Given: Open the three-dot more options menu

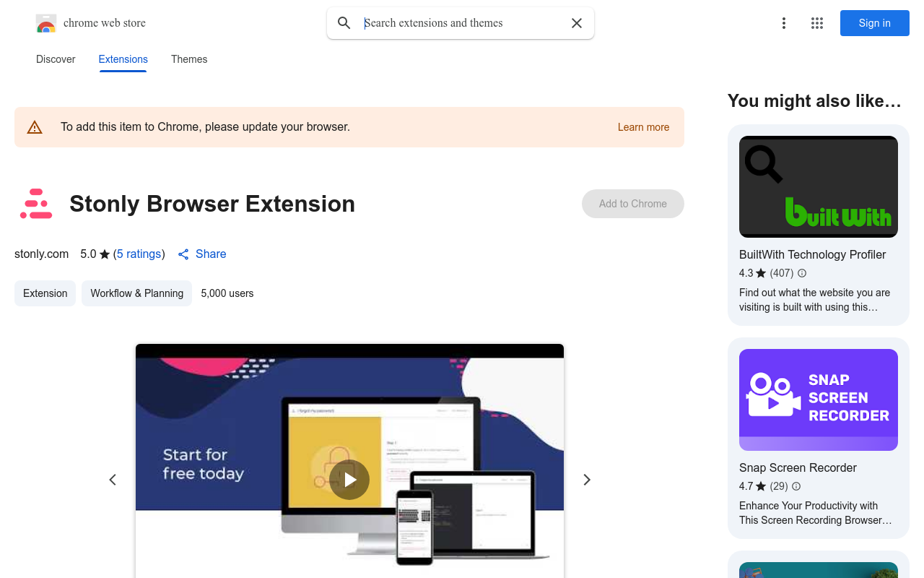Looking at the screenshot, I should coord(784,23).
